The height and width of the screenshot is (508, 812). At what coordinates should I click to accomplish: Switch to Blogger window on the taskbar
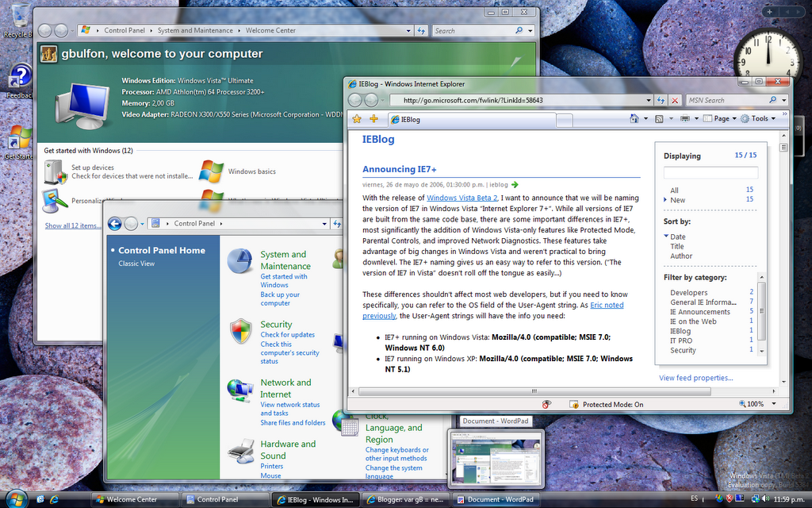pos(406,500)
